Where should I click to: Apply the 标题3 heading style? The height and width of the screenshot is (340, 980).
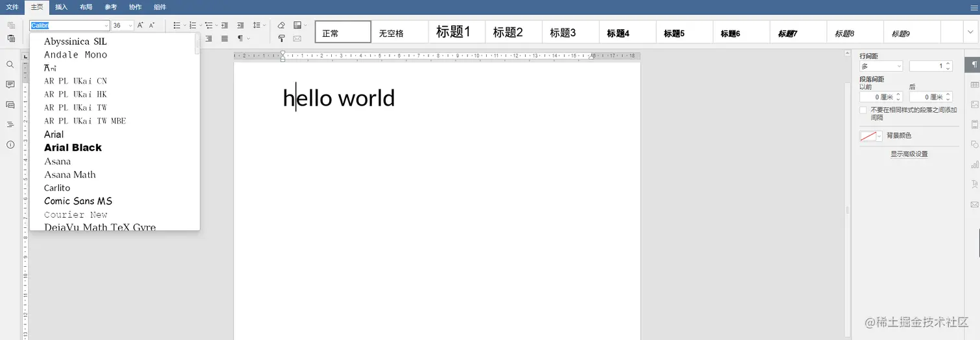(x=571, y=32)
